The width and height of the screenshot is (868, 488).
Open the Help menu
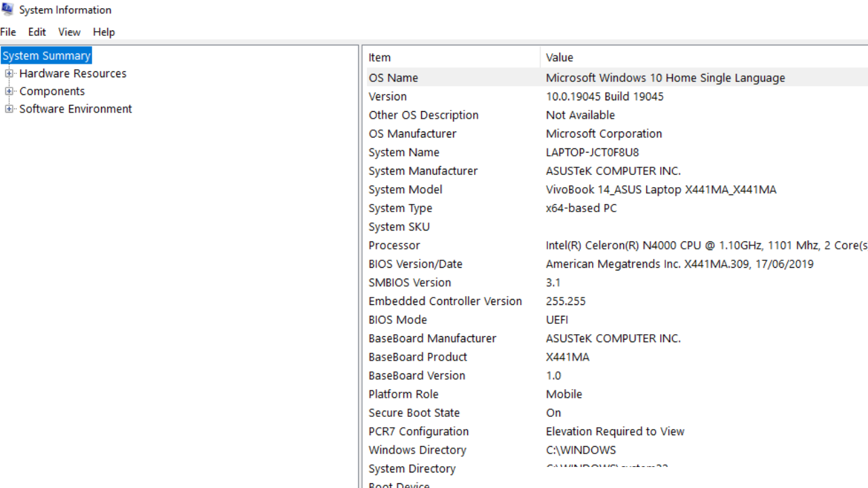click(104, 32)
